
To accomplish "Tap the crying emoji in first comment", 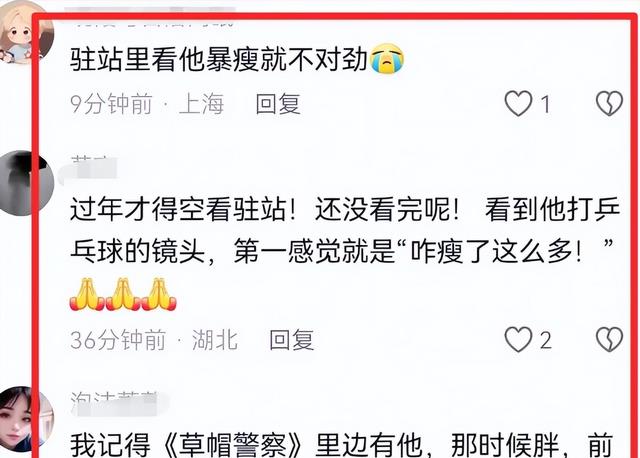I will [387, 59].
